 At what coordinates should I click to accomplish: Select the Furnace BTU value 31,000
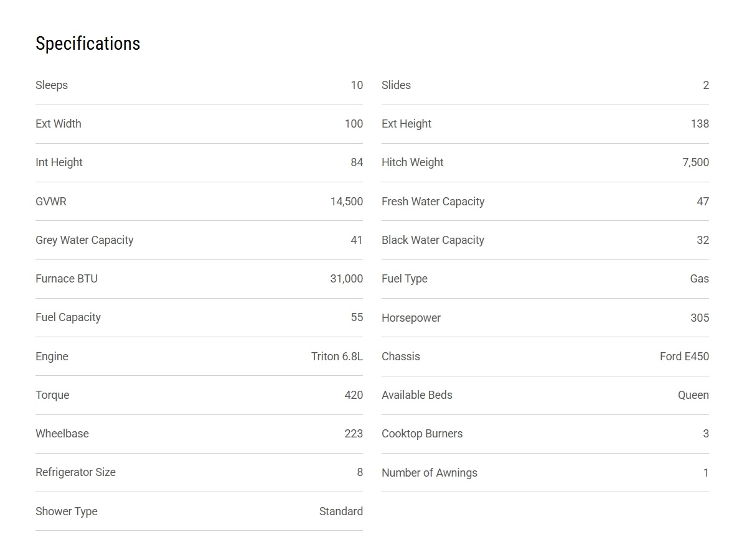[x=346, y=279]
